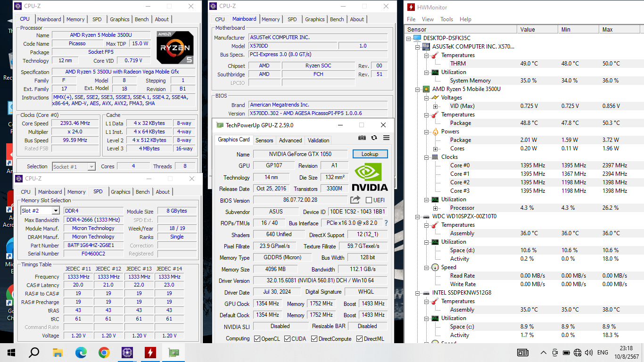The image size is (644, 362).
Task: Click the CPU chip icon beside AMD Ryzen 5 Mobile 3500U
Action: coord(426,89)
